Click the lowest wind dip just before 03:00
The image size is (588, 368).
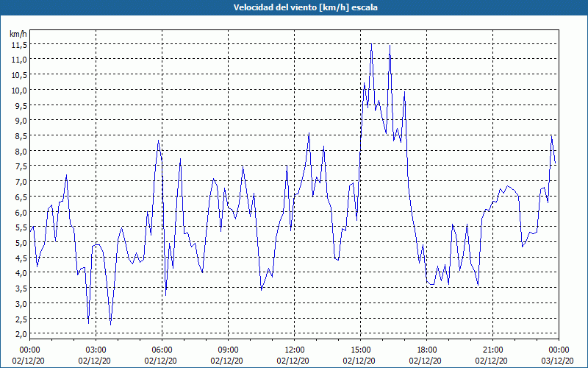pyautogui.click(x=88, y=323)
